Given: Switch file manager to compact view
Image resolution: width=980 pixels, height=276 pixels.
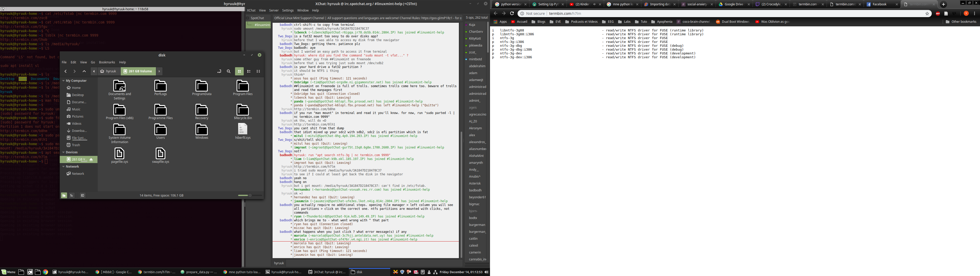Looking at the screenshot, I should (x=258, y=71).
